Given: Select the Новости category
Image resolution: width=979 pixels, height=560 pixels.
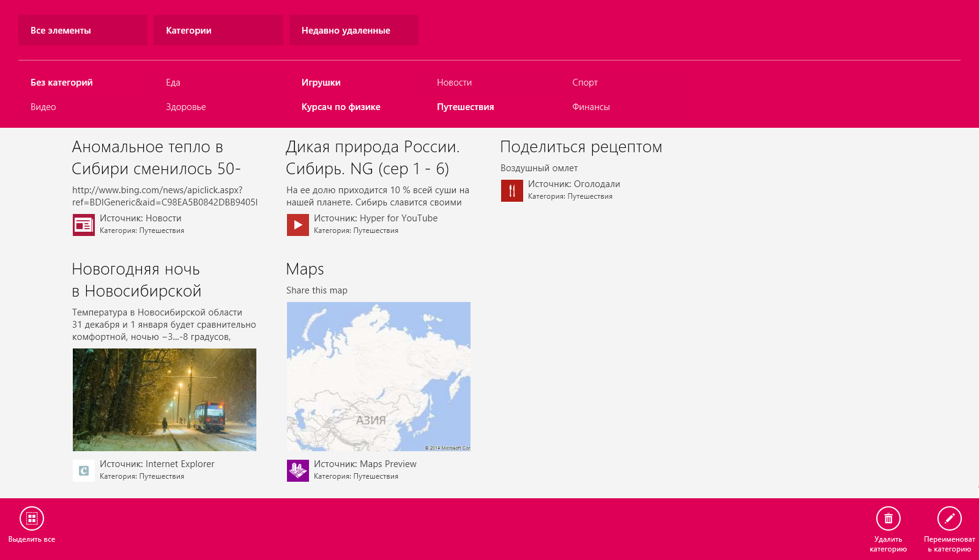Looking at the screenshot, I should click(x=455, y=83).
